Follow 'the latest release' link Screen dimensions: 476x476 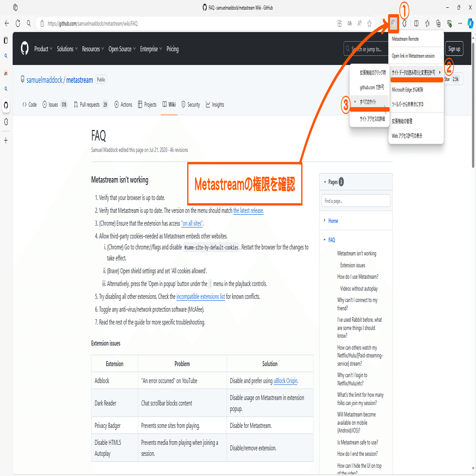(x=249, y=211)
